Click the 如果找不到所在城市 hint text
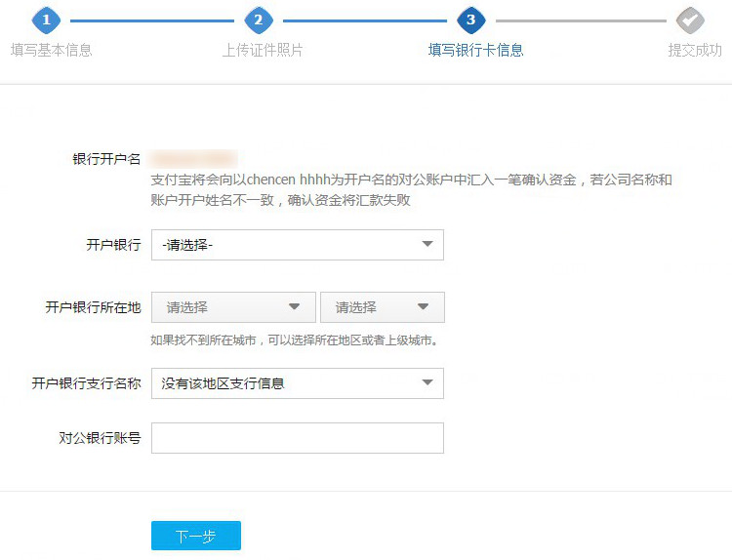The width and height of the screenshot is (732, 560). pos(293,340)
